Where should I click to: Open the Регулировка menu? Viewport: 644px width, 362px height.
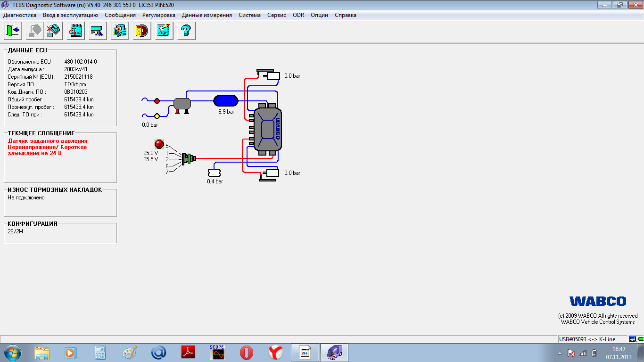coord(159,15)
